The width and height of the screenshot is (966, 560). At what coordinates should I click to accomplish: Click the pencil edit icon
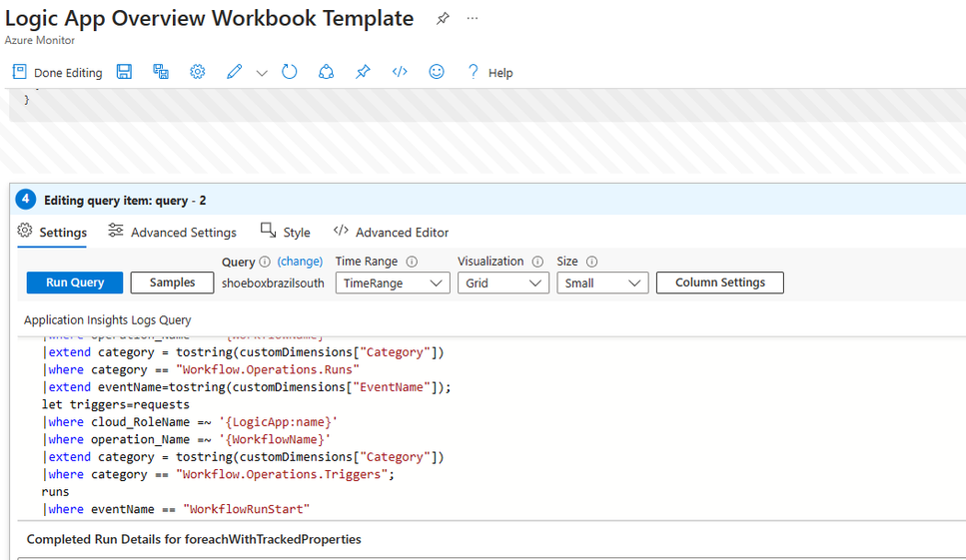(234, 72)
